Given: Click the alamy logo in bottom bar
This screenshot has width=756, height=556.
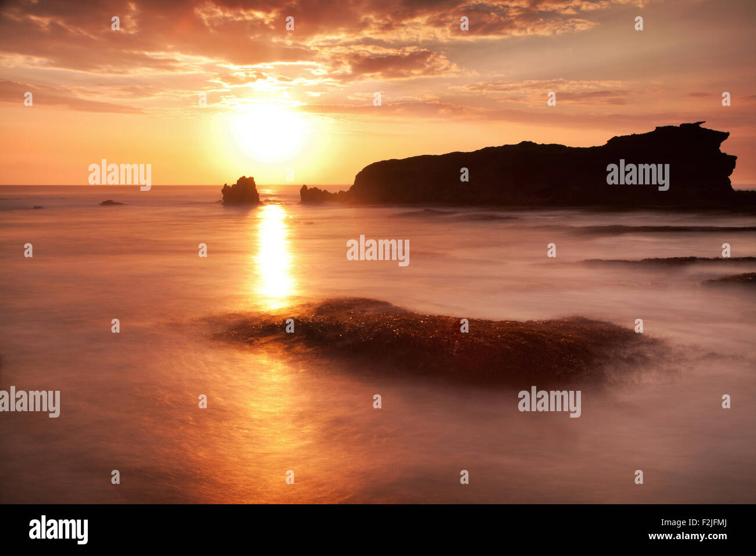Looking at the screenshot, I should point(59,530).
